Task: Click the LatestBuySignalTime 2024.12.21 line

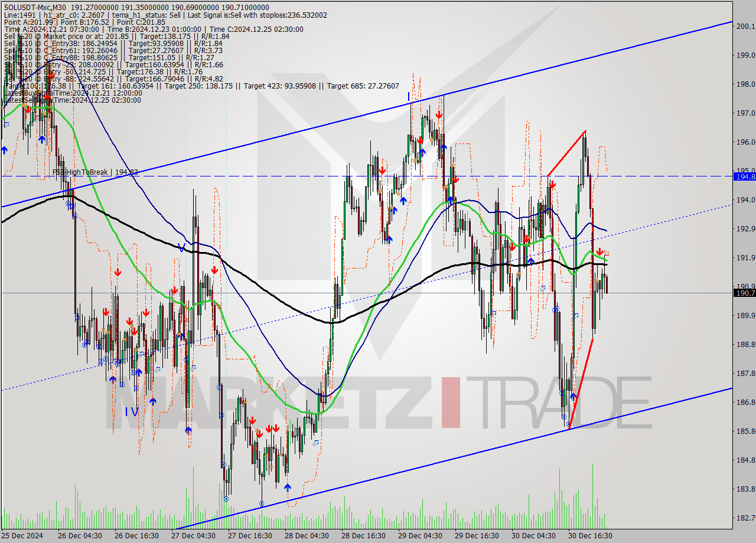Action: click(73, 93)
